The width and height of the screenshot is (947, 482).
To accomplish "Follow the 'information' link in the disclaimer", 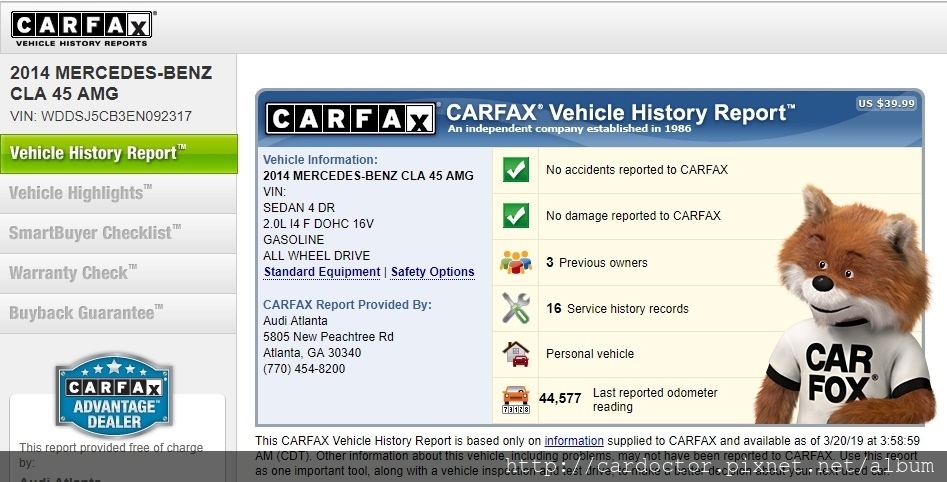I will click(574, 441).
